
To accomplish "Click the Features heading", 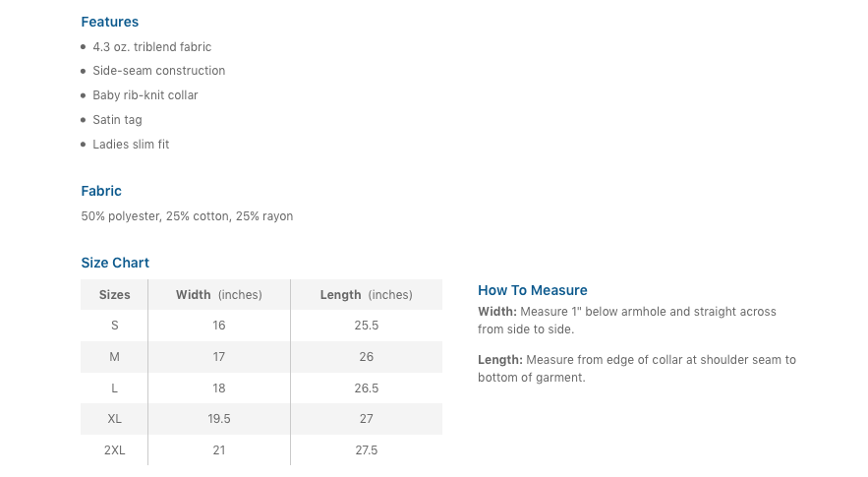I will pos(109,22).
